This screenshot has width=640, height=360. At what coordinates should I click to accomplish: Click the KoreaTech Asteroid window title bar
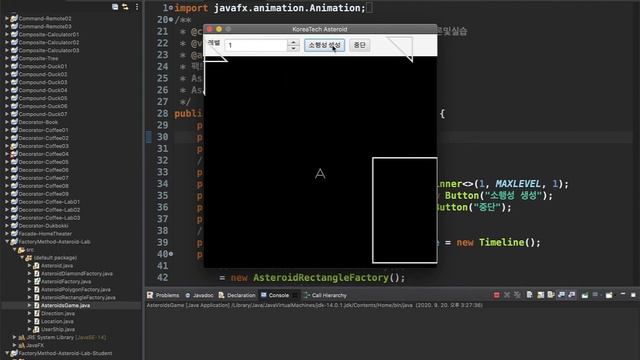[x=320, y=29]
